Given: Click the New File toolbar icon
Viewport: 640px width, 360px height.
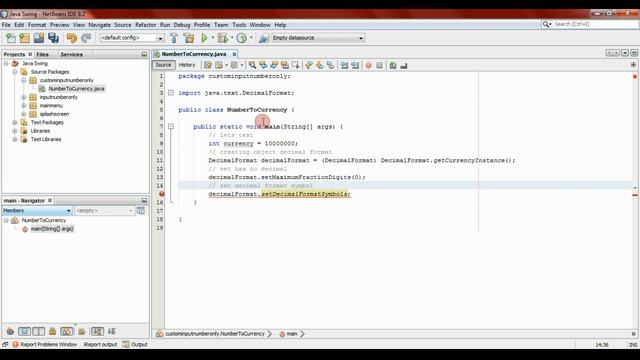Looking at the screenshot, I should point(11,38).
